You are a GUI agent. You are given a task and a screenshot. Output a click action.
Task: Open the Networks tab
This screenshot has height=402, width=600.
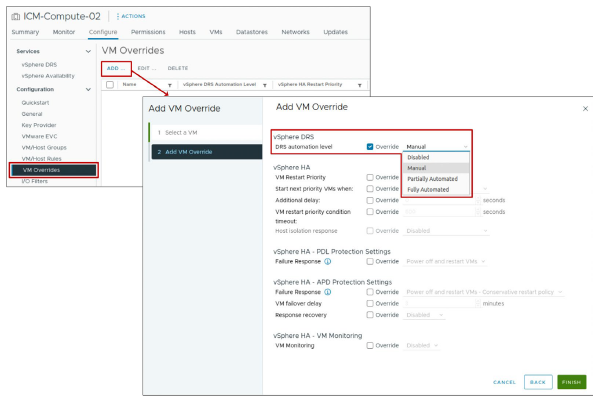[x=295, y=32]
